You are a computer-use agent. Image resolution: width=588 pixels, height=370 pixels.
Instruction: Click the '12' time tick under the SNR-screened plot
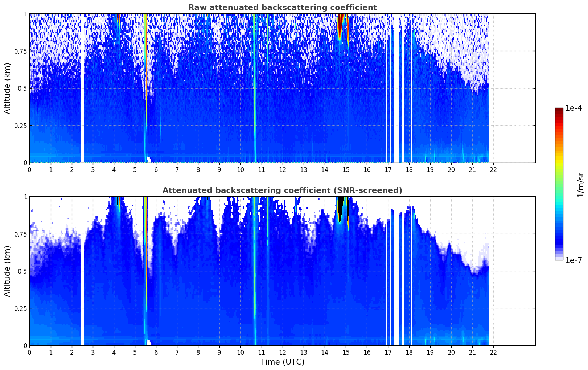point(283,352)
